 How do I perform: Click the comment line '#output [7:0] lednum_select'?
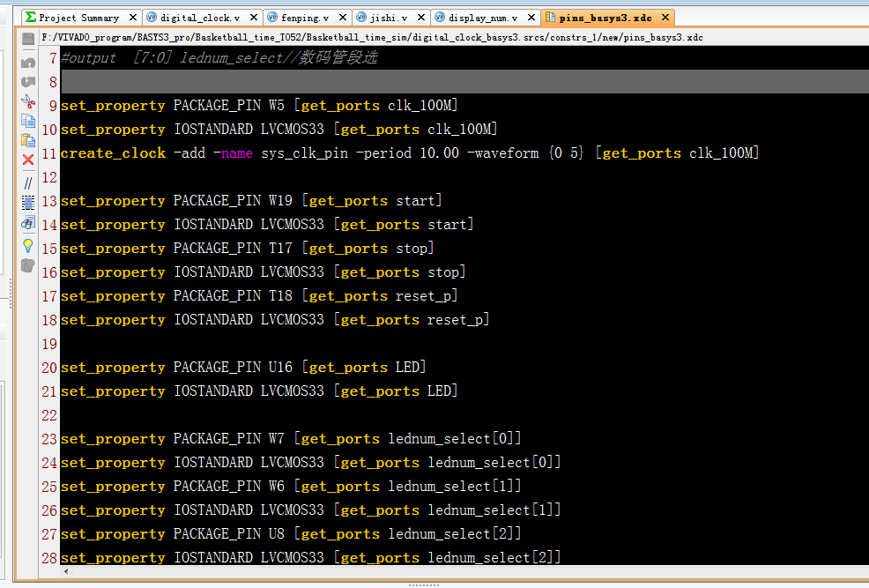pos(219,57)
